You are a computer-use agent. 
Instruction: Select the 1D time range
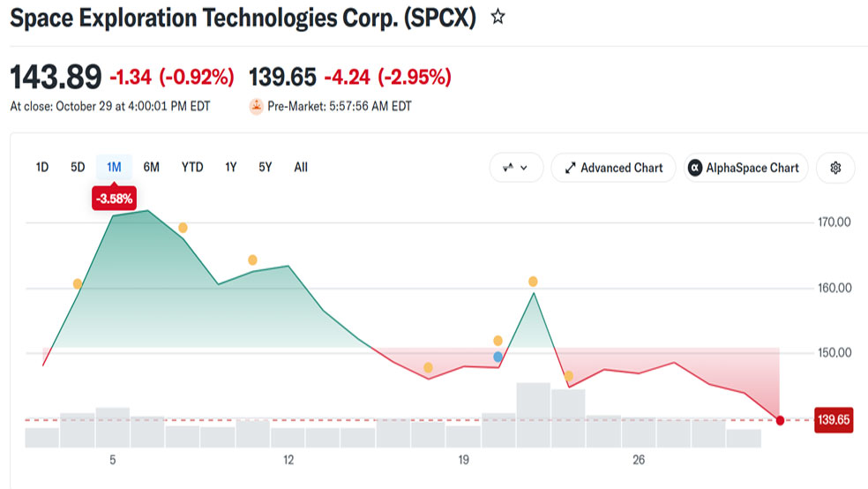pos(42,167)
